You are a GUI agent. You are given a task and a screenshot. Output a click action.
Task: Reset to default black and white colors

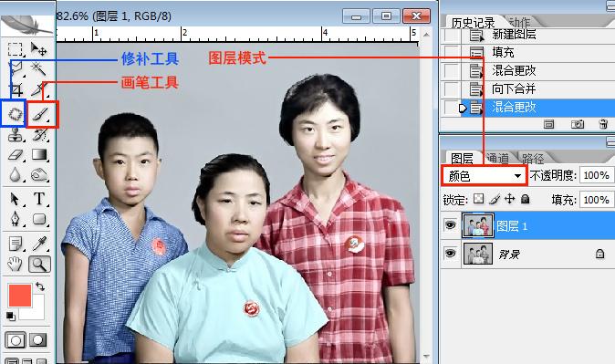tap(11, 317)
